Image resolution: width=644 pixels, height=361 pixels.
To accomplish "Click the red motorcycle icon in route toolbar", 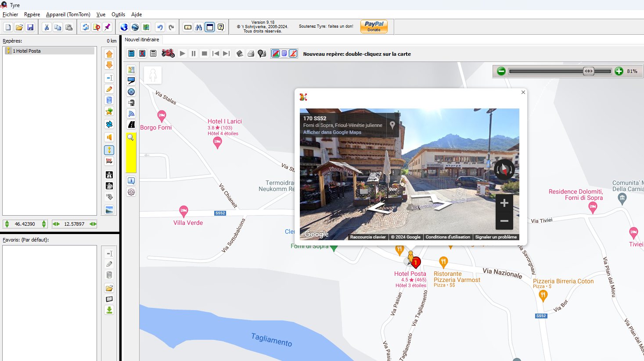I will [x=168, y=54].
